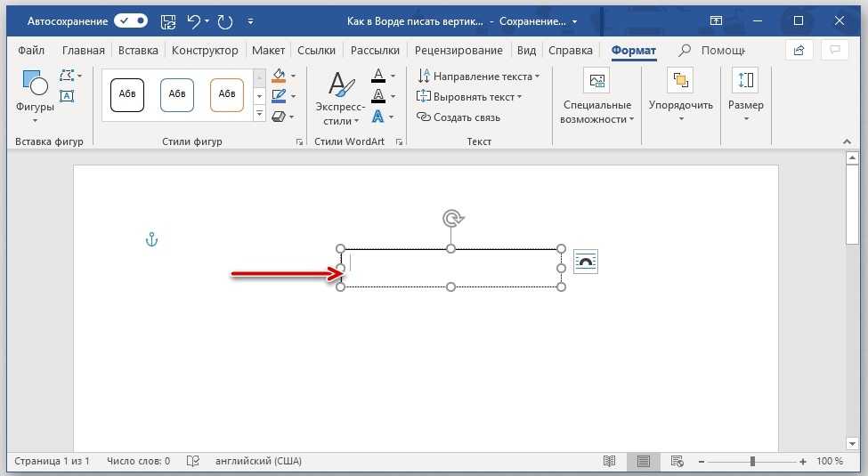
Task: Switch to Read Mode view in status bar
Action: 609,461
